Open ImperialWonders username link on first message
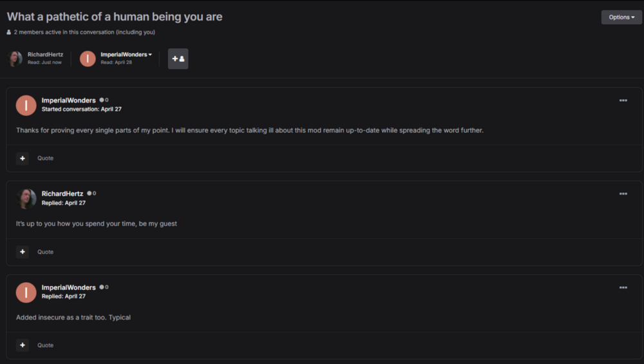This screenshot has width=644, height=364. click(68, 101)
